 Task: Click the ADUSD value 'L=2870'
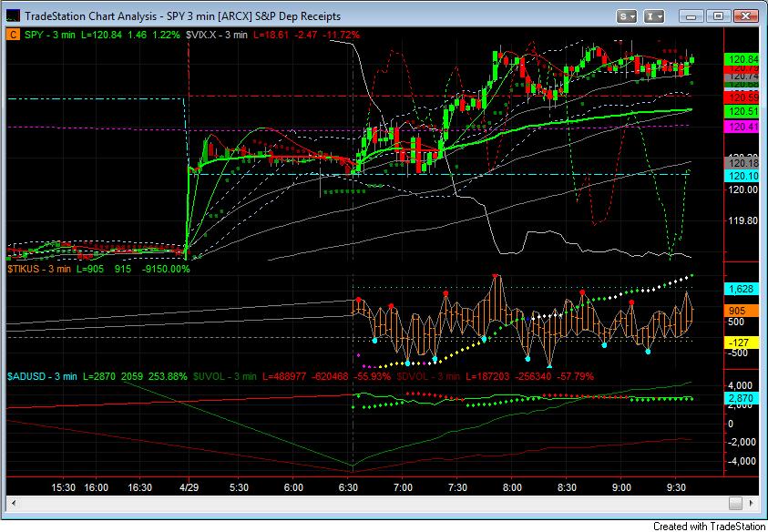[x=99, y=377]
